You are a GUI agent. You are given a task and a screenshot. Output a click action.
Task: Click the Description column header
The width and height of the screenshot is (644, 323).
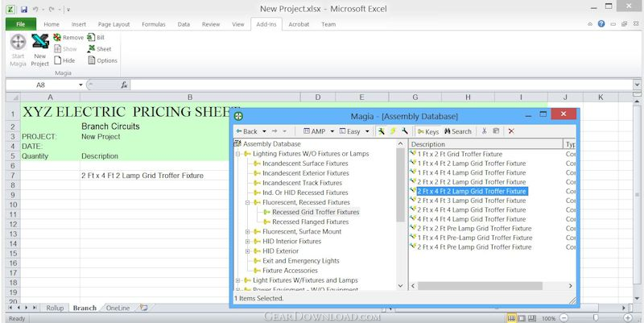486,144
